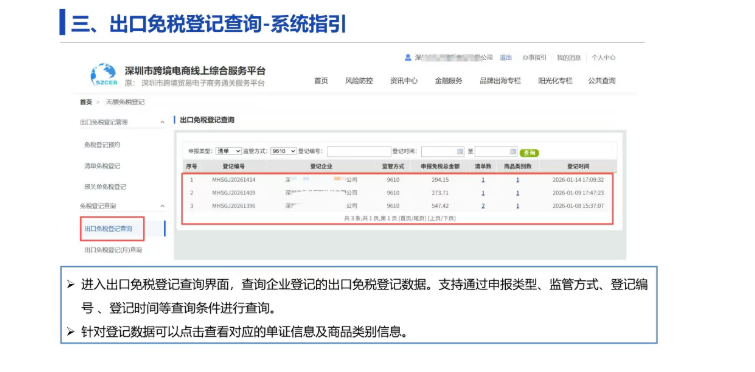Click the 无票免税登记 breadcrumb text
The height and width of the screenshot is (372, 755).
click(x=125, y=102)
